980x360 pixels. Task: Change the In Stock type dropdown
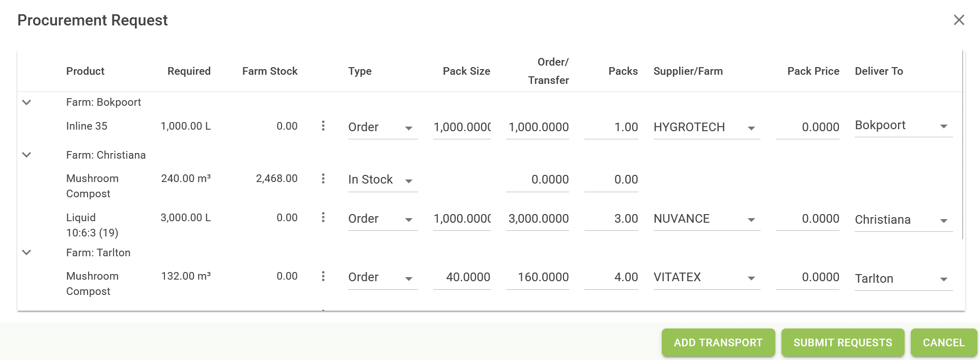[382, 180]
